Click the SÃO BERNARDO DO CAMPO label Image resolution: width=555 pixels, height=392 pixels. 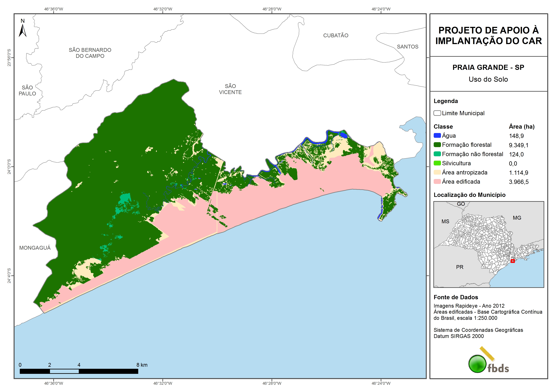[90, 53]
